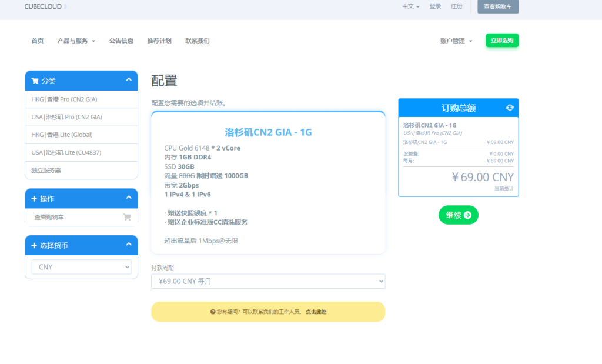The width and height of the screenshot is (602, 364).
Task: Click the 点击此处 contact link
Action: [316, 312]
